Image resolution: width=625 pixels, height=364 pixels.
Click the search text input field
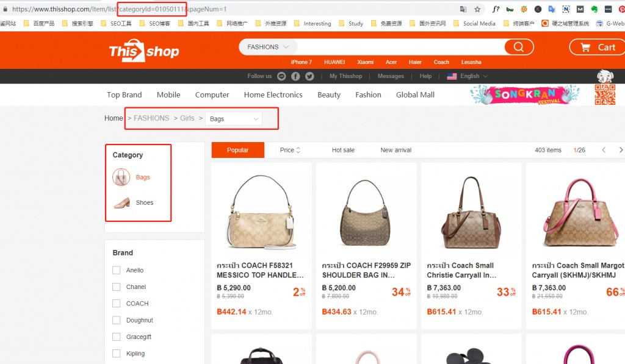400,47
